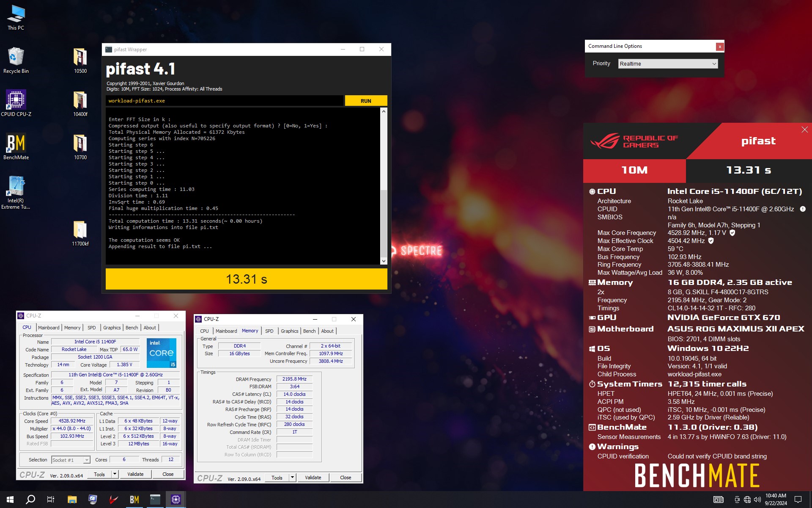812x508 pixels.
Task: Open Intel Extreme Tuning desktop shortcut
Action: tap(16, 193)
